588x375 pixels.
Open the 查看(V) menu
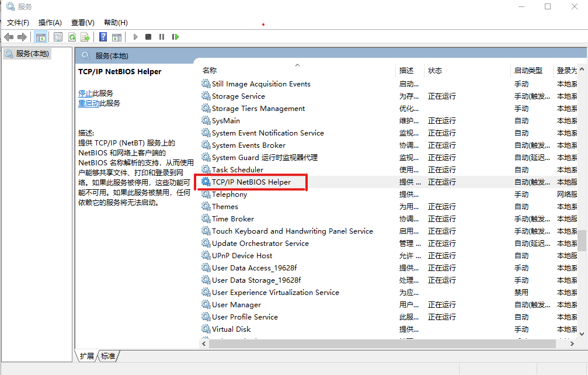[x=82, y=23]
